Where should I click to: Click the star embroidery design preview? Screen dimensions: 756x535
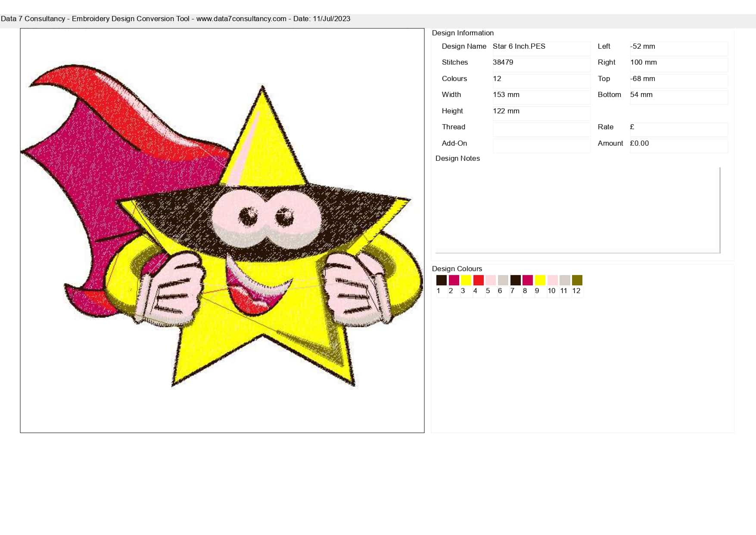(x=222, y=231)
